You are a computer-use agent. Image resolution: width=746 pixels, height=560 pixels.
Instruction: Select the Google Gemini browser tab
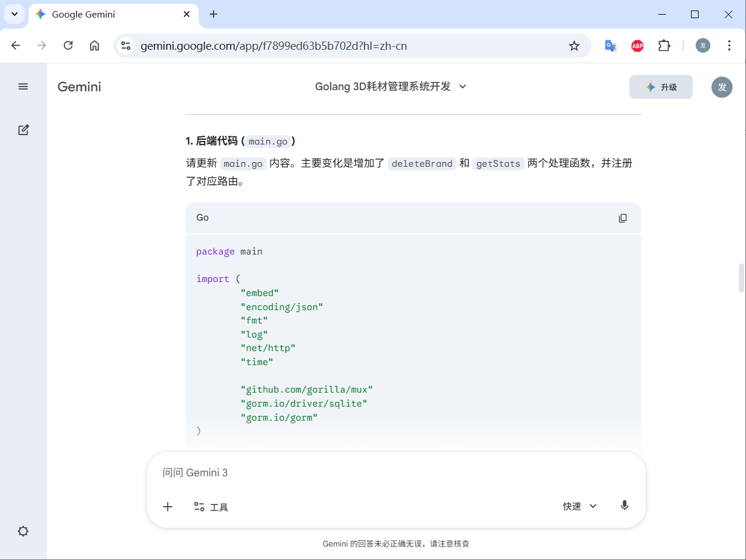105,14
